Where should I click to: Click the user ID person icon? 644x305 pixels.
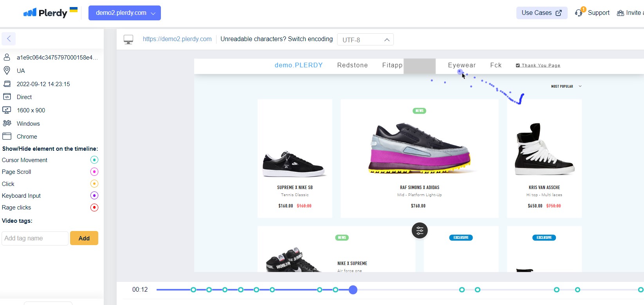click(x=7, y=57)
